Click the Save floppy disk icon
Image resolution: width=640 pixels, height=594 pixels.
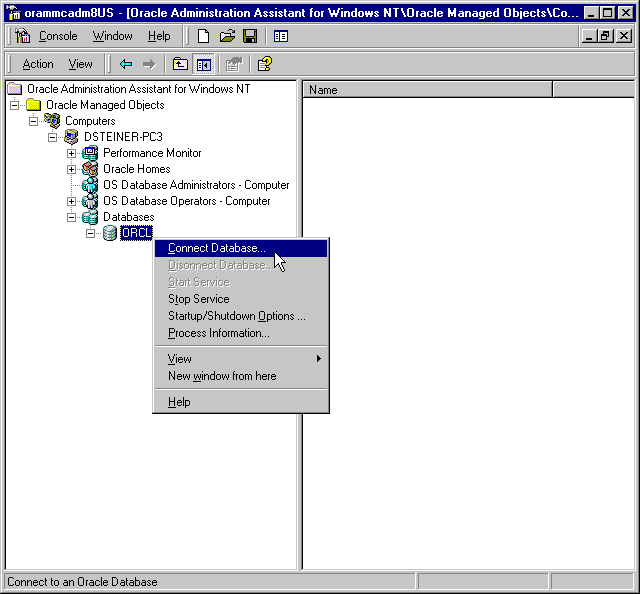pos(249,36)
